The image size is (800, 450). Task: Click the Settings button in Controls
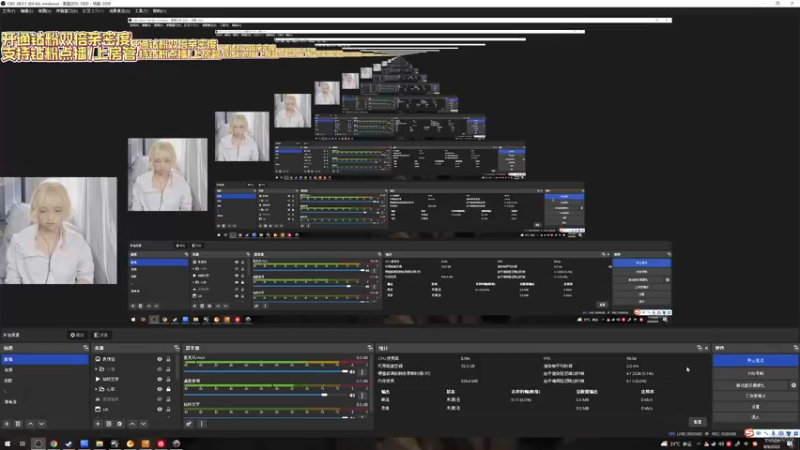pyautogui.click(x=755, y=407)
